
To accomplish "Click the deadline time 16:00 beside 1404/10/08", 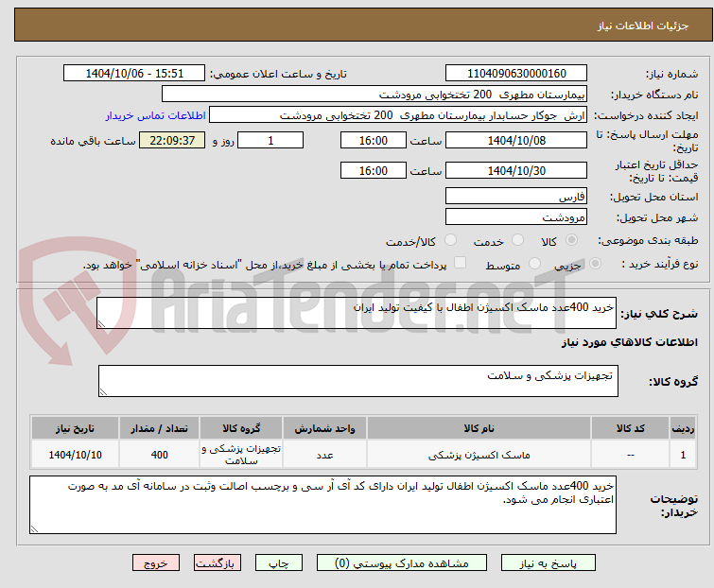I will pos(374,140).
